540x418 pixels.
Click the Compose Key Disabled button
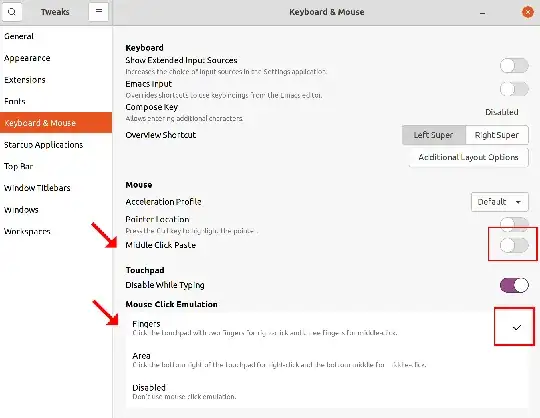click(501, 112)
